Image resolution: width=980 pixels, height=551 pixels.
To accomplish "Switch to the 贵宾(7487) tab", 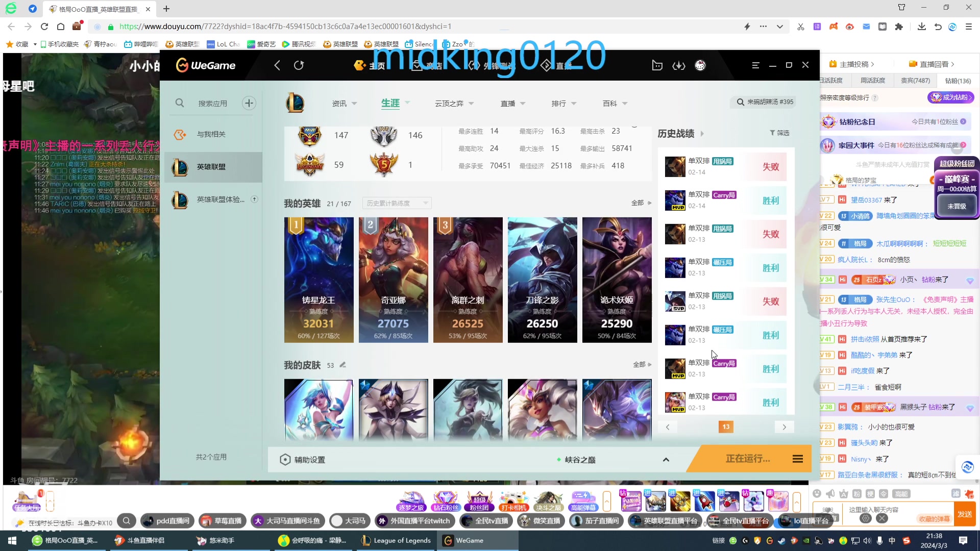I will (x=915, y=81).
